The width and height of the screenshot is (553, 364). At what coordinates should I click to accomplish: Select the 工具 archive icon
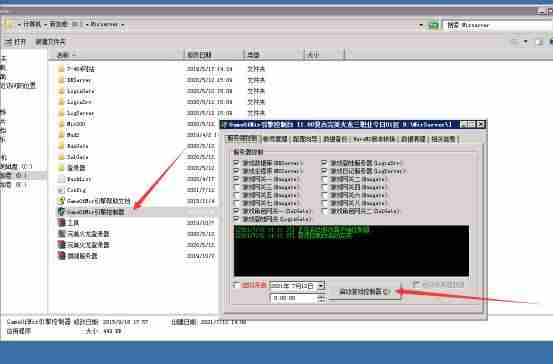click(61, 223)
